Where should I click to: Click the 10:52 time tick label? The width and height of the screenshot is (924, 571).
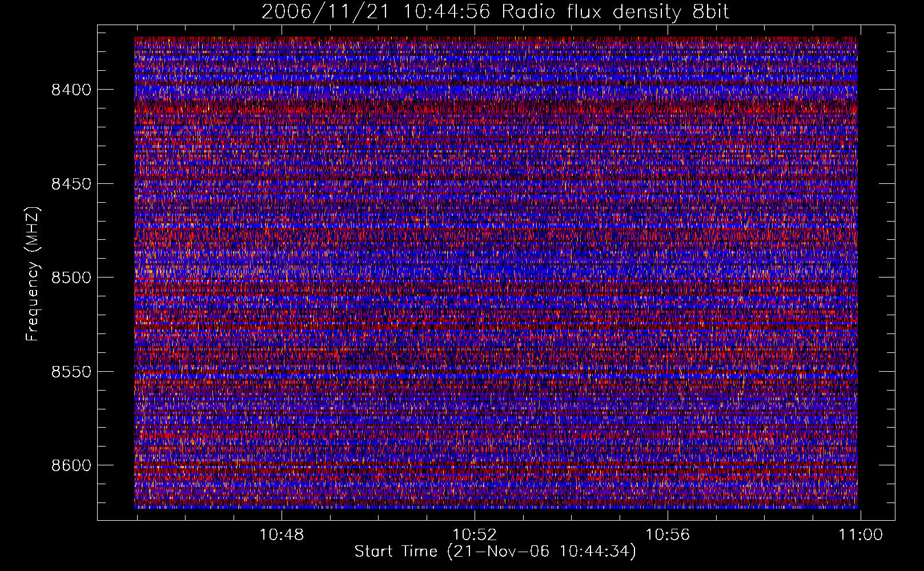[475, 535]
